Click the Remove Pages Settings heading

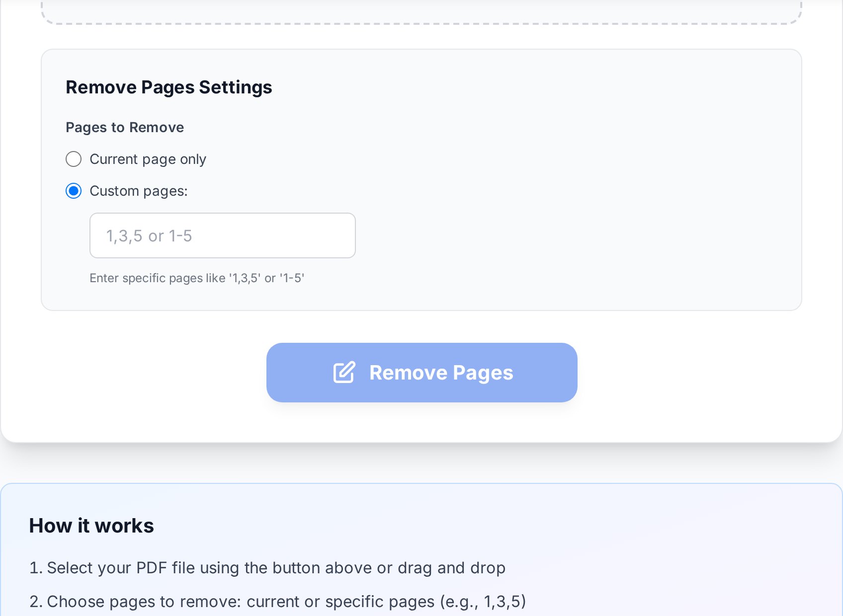(x=169, y=87)
